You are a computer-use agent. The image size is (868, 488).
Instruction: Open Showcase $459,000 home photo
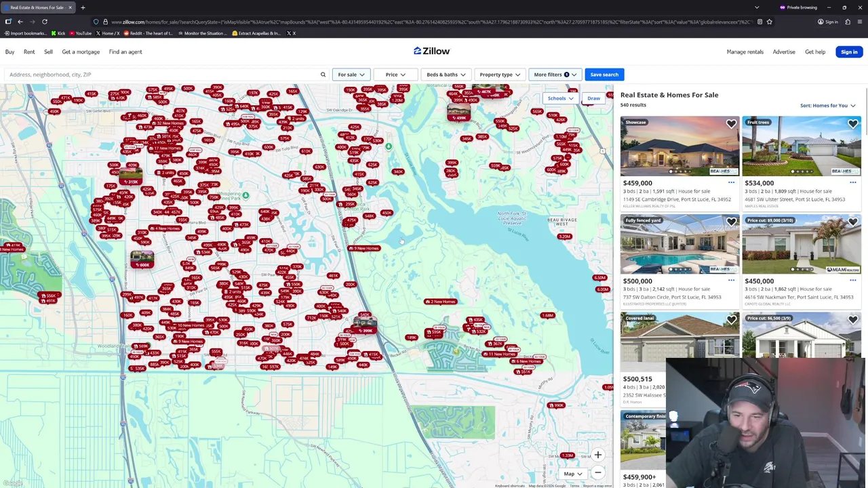click(x=679, y=146)
